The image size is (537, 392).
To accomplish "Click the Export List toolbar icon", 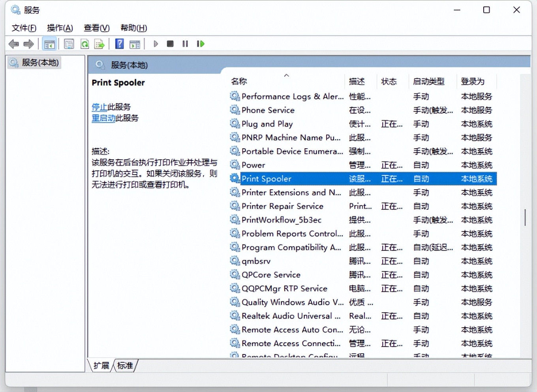I will (100, 43).
